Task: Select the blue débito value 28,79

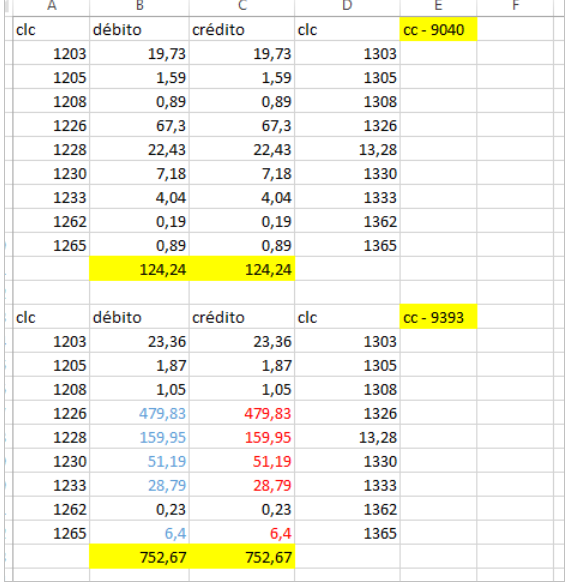Action: 139,485
